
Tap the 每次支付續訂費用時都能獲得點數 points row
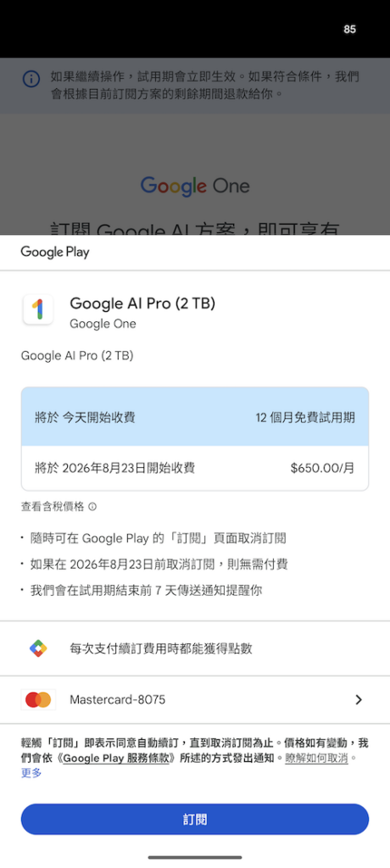click(x=195, y=648)
